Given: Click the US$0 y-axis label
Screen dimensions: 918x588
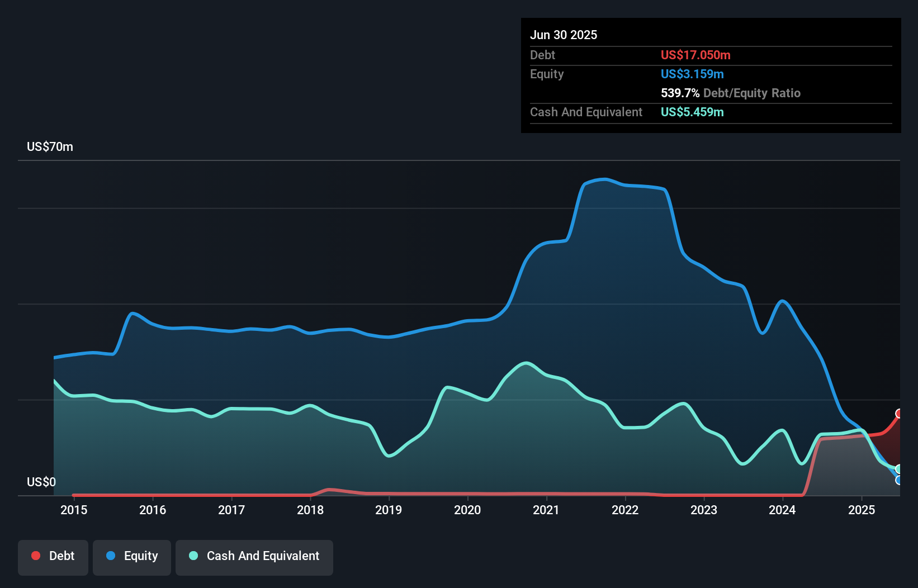Looking at the screenshot, I should click(x=41, y=482).
